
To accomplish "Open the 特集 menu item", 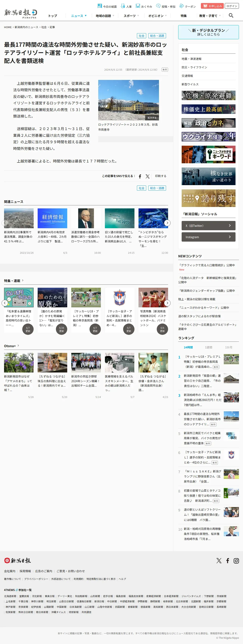I will (183, 16).
